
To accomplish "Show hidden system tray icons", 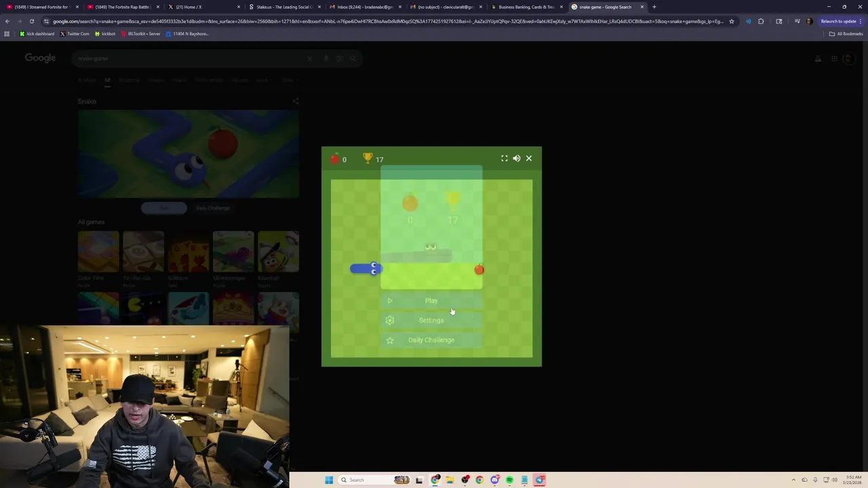I will click(x=794, y=480).
